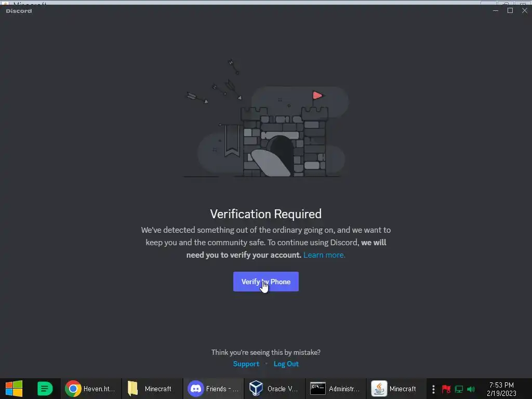Open the Windows Start menu
This screenshot has width=532, height=399.
[14, 389]
